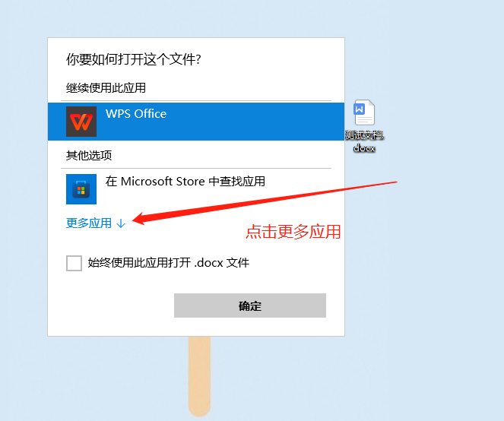
Task: Click the 你要如何打开这个文件? dialog title
Action: [x=133, y=59]
